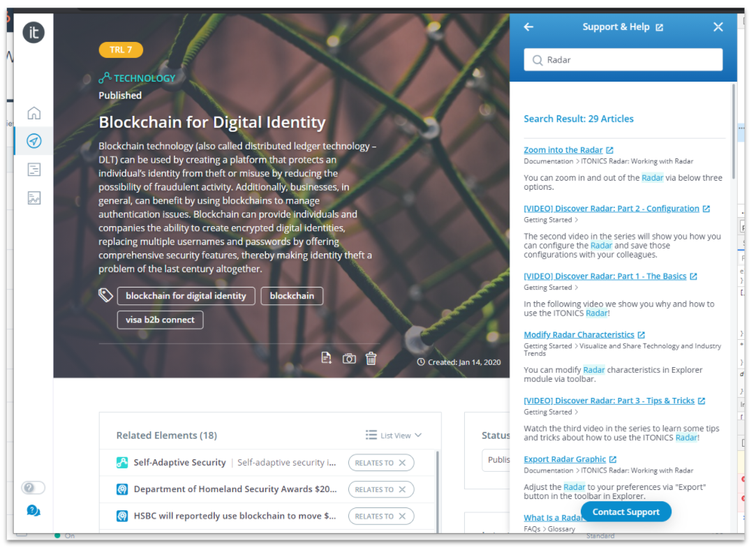The height and width of the screenshot is (550, 756).
Task: Click the HSBC row type icon
Action: (122, 516)
